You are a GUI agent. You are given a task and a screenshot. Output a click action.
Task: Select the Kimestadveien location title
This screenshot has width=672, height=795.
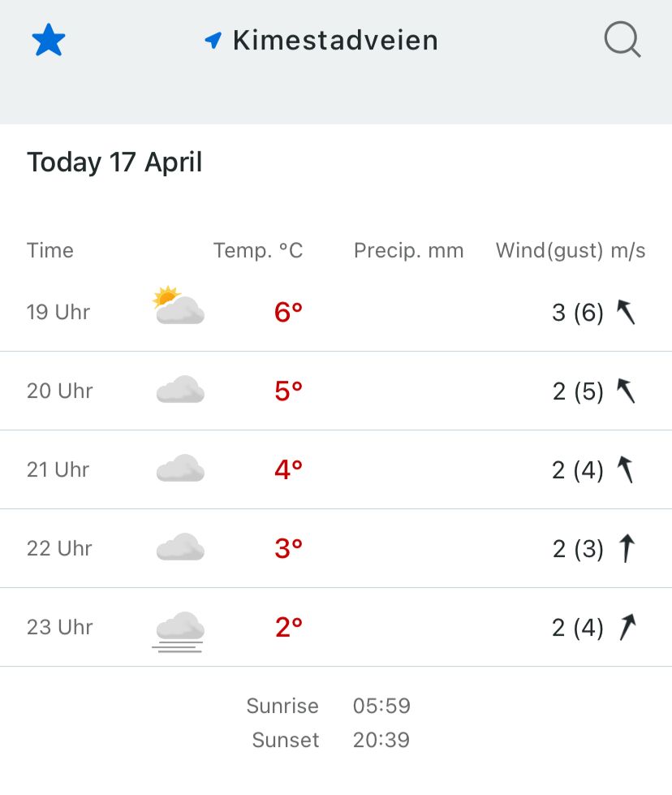[x=335, y=41]
